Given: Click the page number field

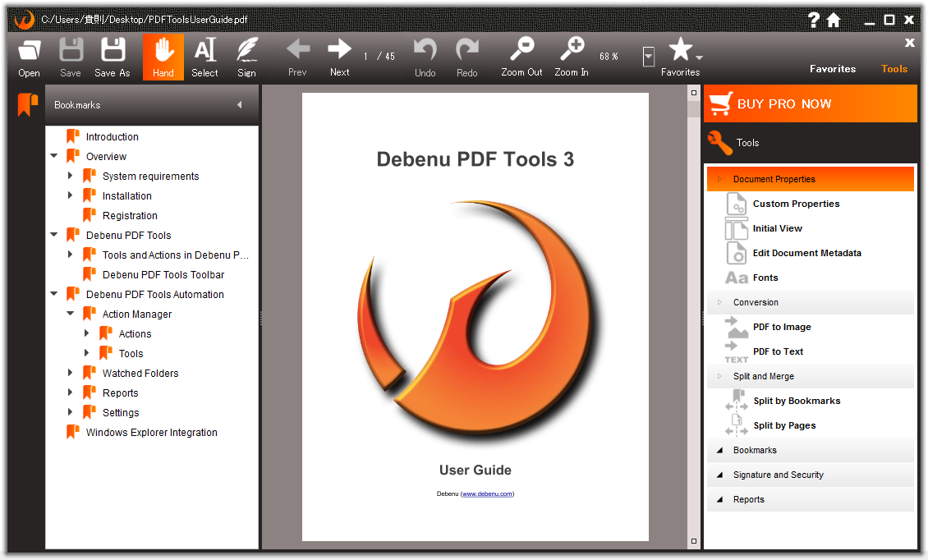Looking at the screenshot, I should click(365, 57).
